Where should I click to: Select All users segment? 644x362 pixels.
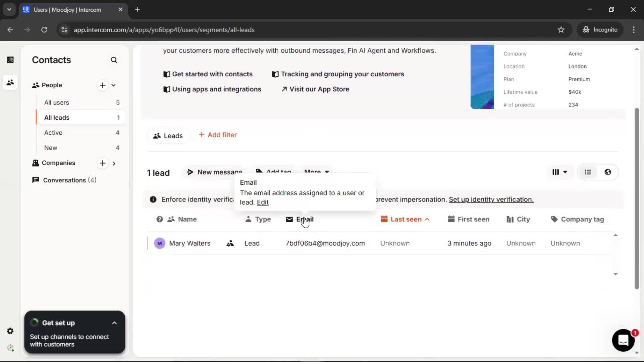click(x=82, y=103)
